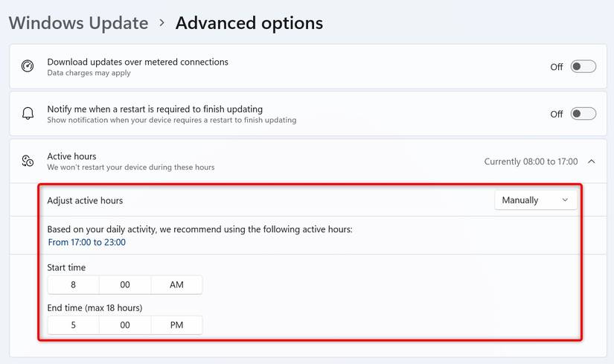Click the Active hours clock icon

[x=28, y=161]
